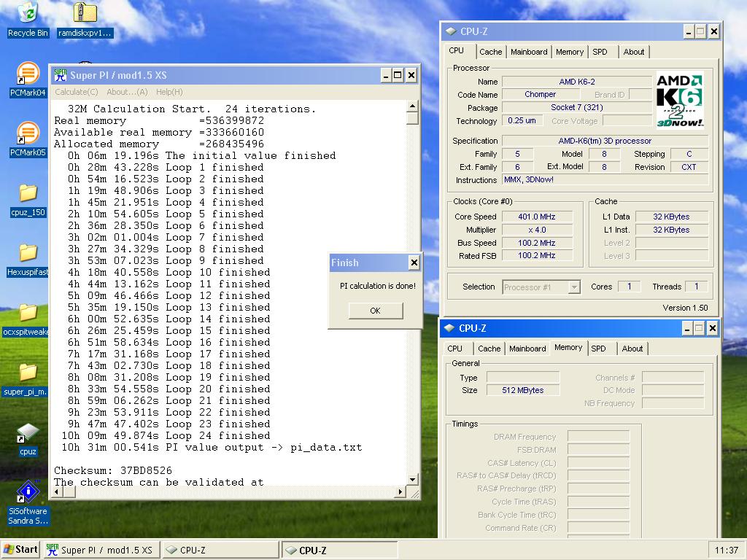Click the Package Socket 7 (321) field
The image size is (747, 560).
577,108
